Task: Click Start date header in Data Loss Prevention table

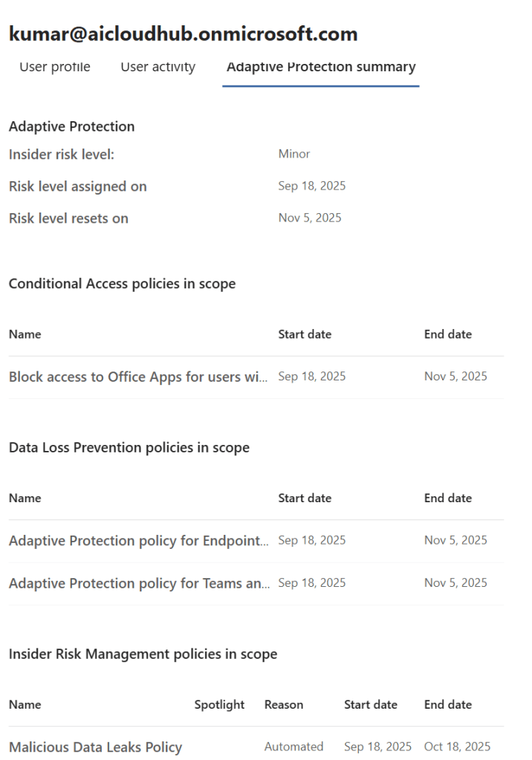Action: [305, 498]
